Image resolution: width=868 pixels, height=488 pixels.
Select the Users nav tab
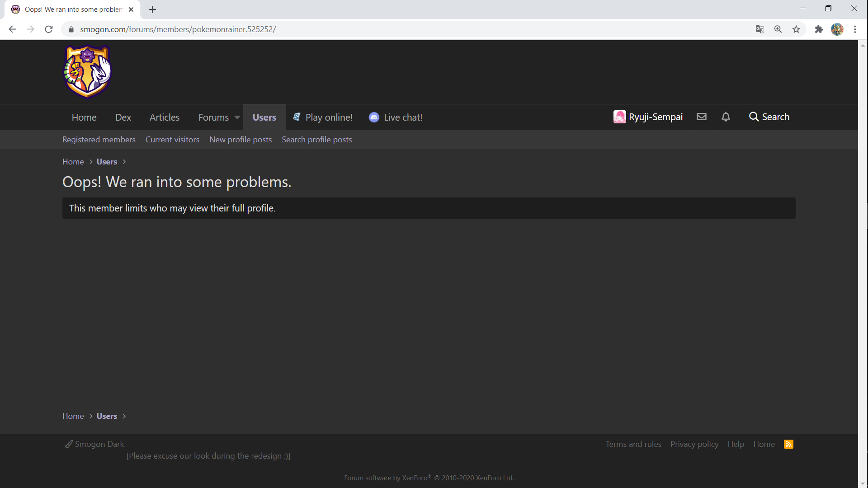pos(264,117)
